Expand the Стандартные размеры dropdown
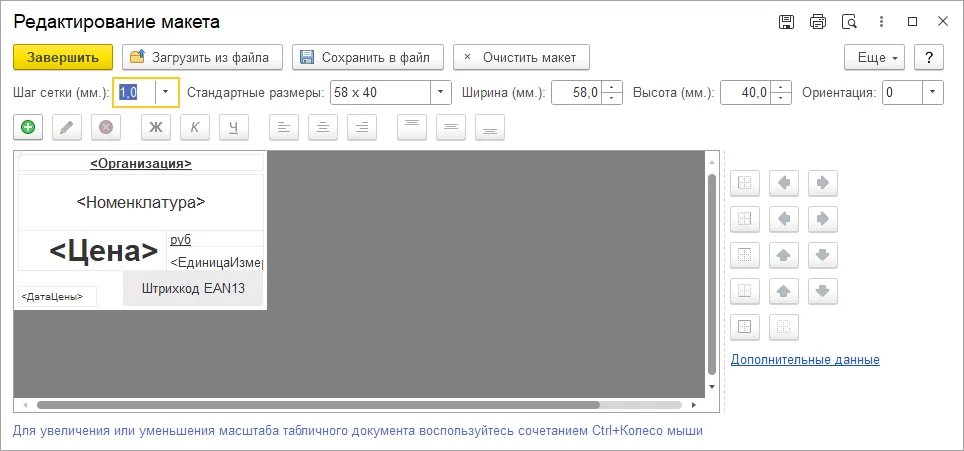The image size is (964, 451). (x=440, y=93)
